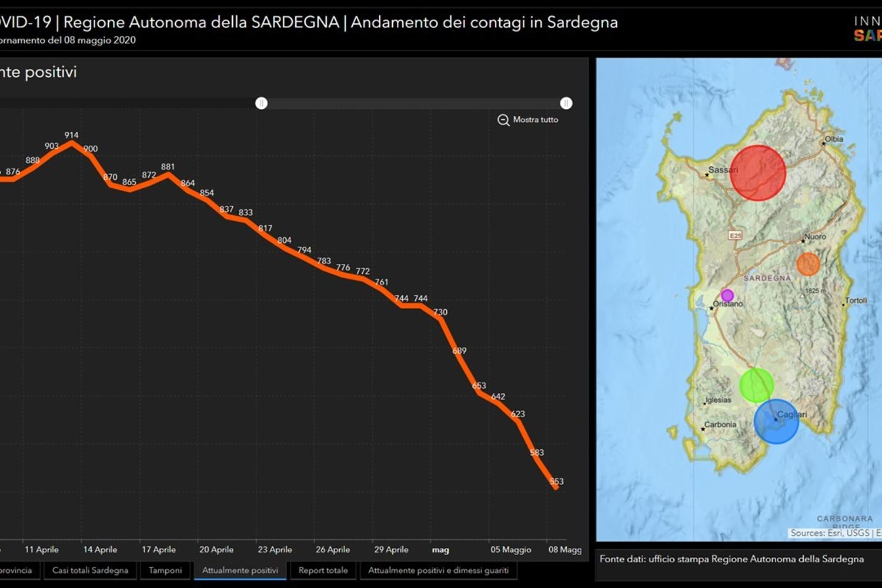
Task: Select the Attualmente positivi tab
Action: pos(240,570)
